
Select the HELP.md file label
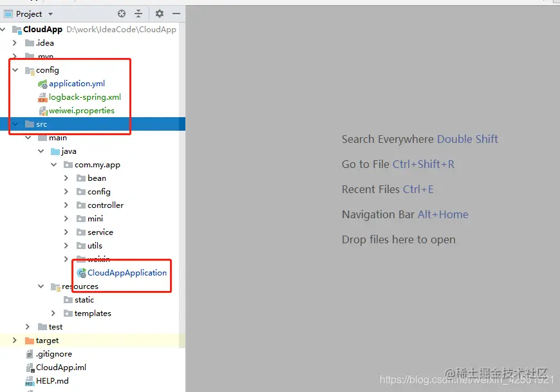[52, 381]
